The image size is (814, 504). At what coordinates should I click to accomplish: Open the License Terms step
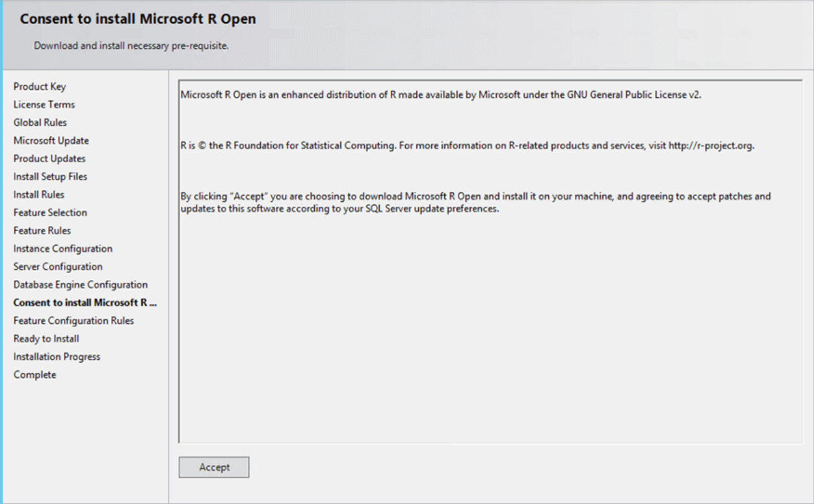click(43, 105)
